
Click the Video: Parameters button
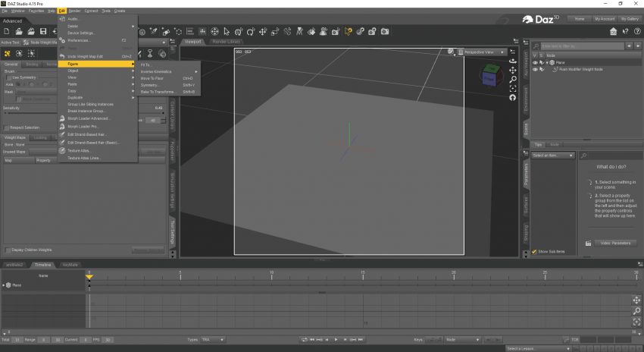coord(615,243)
